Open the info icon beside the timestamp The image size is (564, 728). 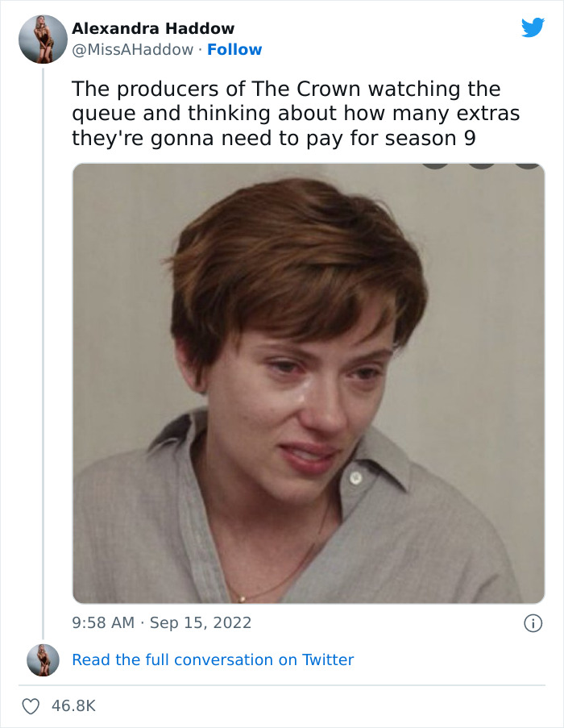coord(533,622)
